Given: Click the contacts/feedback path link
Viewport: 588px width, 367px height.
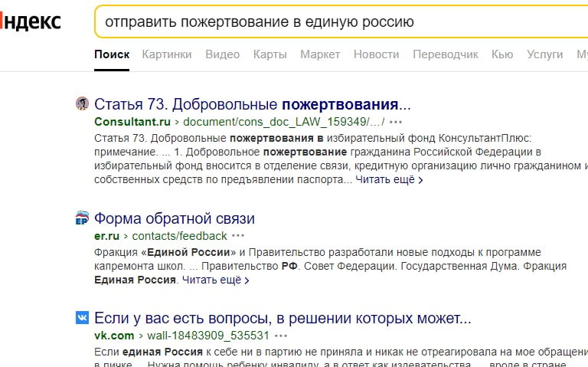Looking at the screenshot, I should (x=180, y=236).
